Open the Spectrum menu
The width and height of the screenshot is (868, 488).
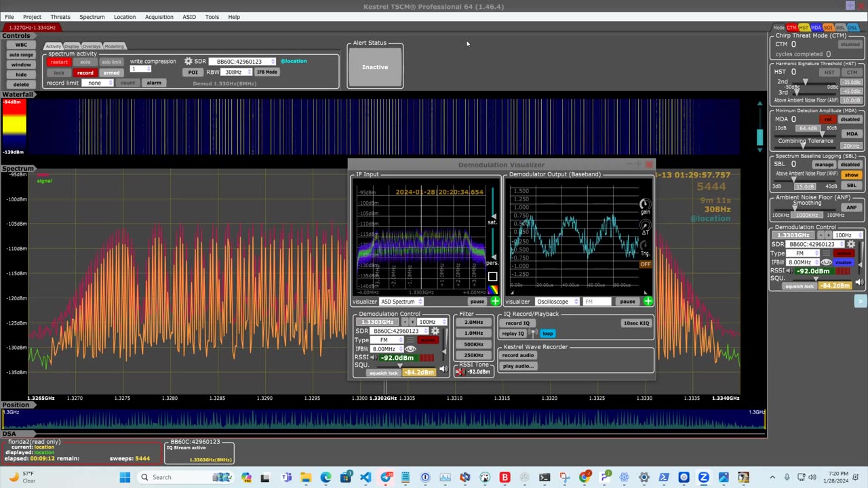(x=92, y=16)
